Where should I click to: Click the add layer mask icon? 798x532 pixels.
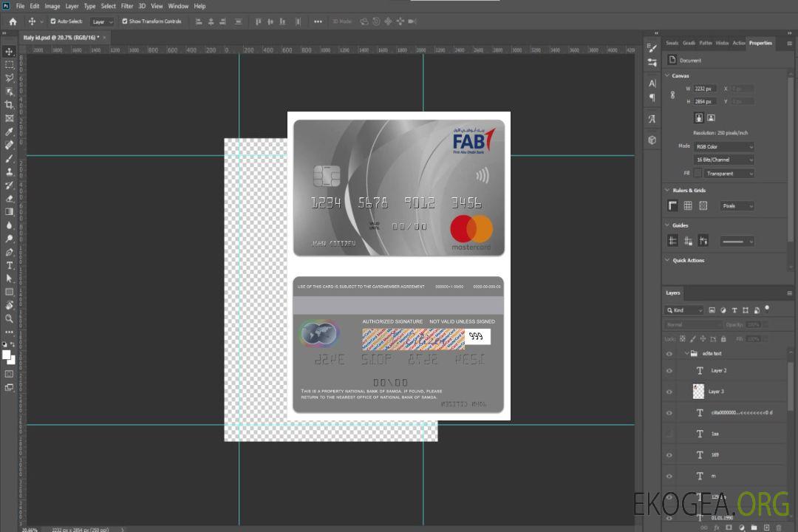pos(729,528)
